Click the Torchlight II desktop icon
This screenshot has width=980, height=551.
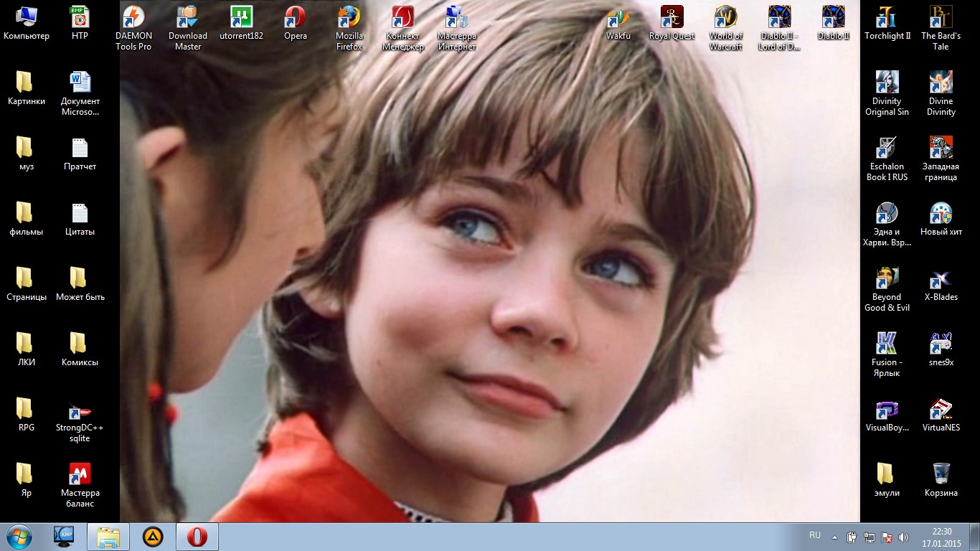[x=887, y=23]
